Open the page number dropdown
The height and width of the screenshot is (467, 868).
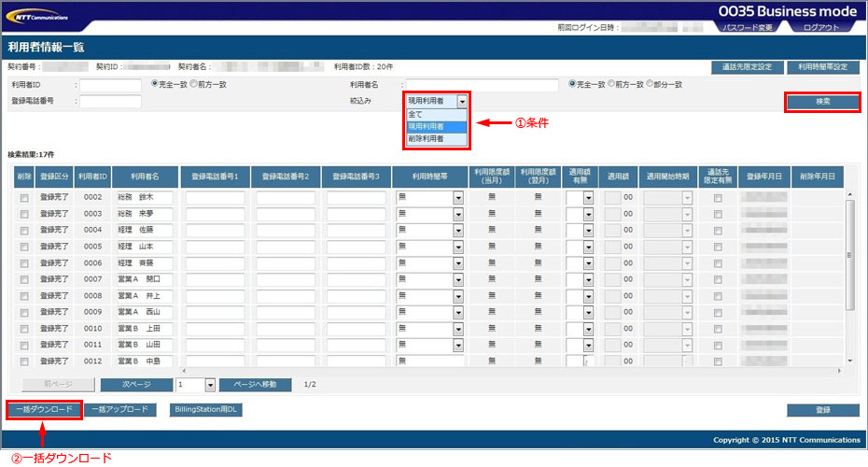coord(210,384)
